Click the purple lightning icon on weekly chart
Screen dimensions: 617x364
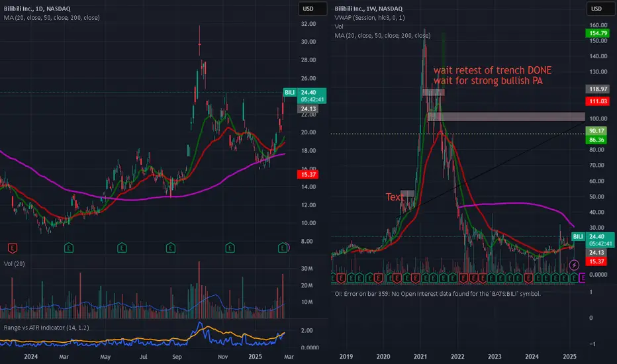574,265
